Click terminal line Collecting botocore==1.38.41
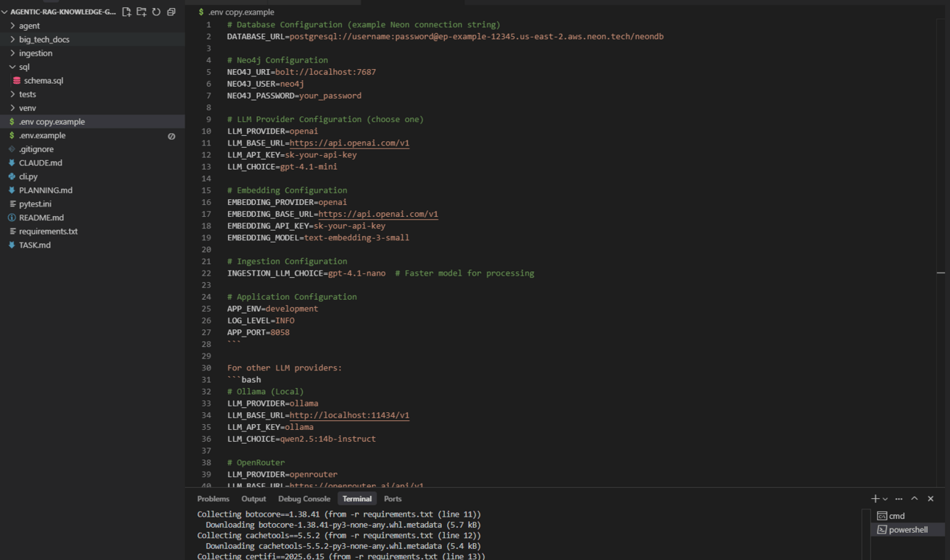950x560 pixels. point(339,514)
